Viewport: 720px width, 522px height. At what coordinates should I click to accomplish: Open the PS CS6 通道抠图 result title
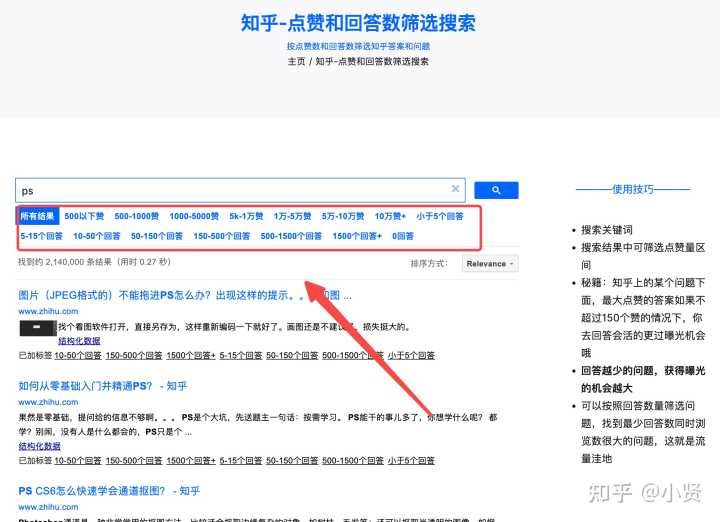(109, 491)
